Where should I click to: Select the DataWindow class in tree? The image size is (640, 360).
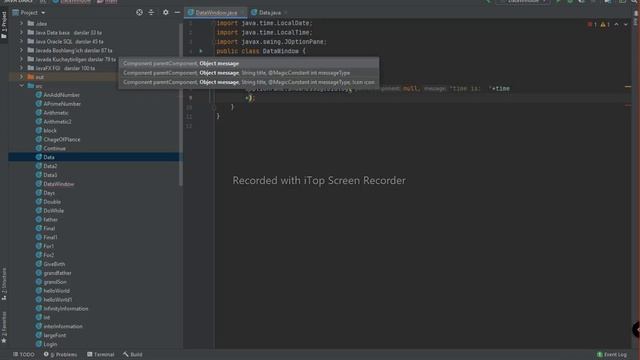pyautogui.click(x=55, y=184)
